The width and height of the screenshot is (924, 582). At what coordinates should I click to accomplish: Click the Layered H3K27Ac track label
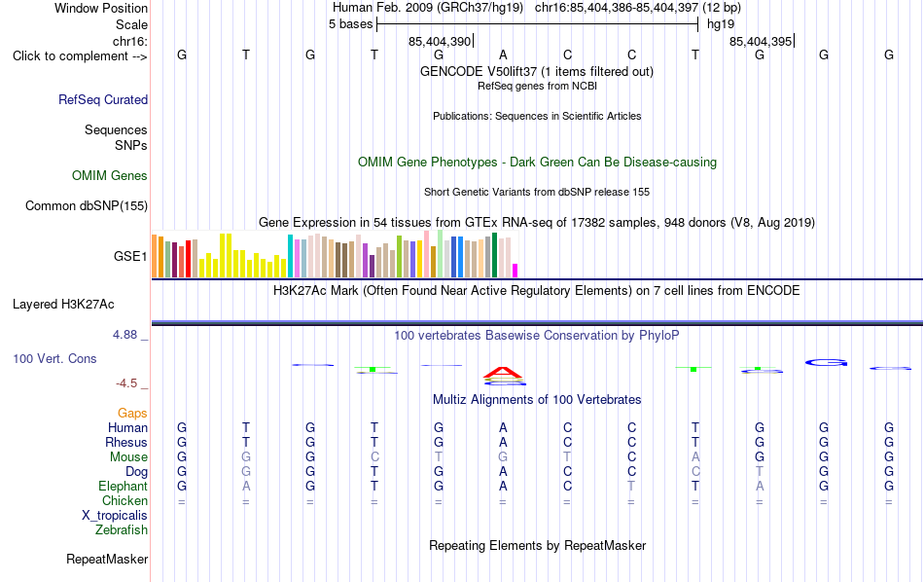point(63,305)
